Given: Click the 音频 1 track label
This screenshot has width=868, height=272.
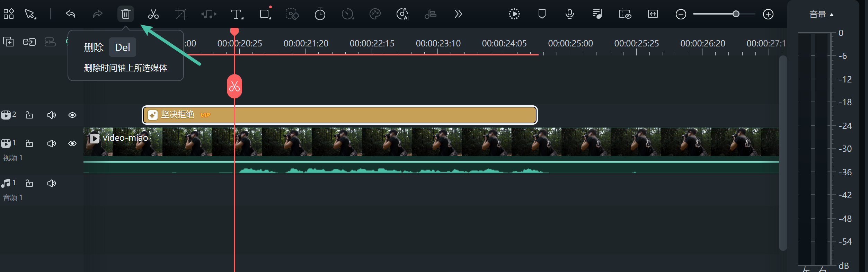Looking at the screenshot, I should 13,198.
